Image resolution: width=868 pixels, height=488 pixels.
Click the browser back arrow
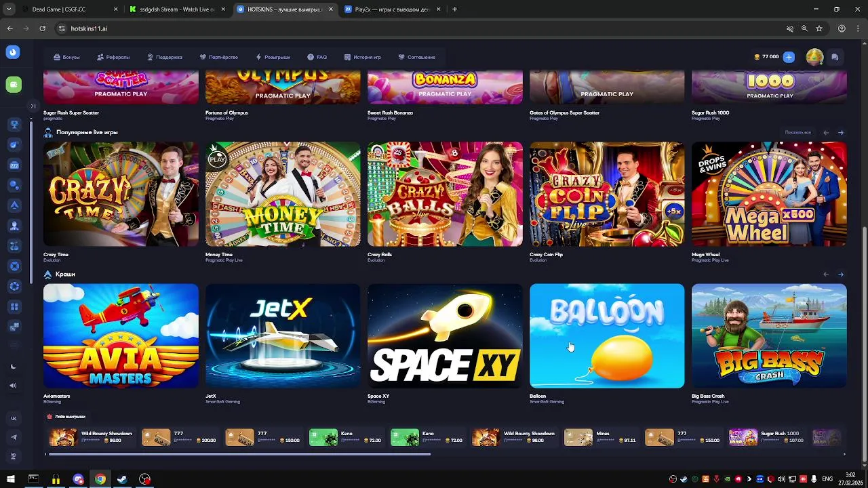9,28
